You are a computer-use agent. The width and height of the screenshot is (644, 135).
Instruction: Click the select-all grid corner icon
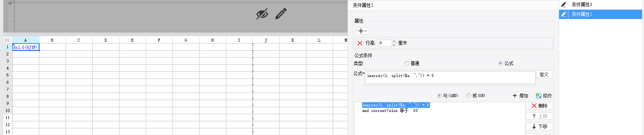(x=7, y=40)
